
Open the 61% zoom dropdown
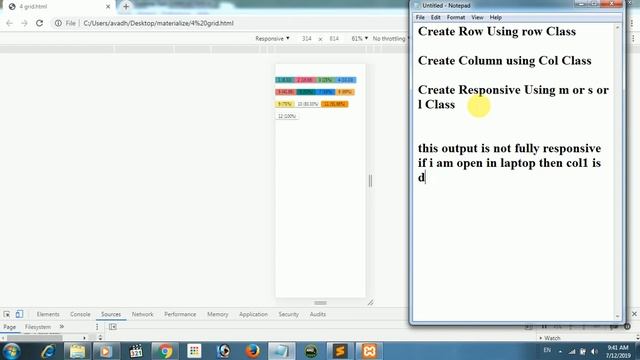tap(359, 38)
